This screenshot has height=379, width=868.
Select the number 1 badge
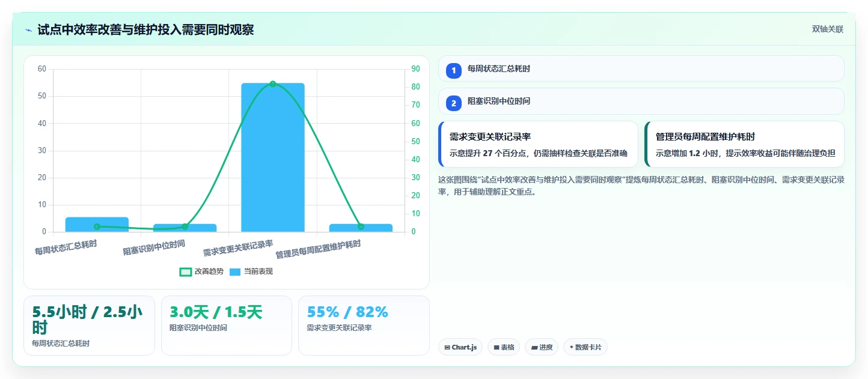tap(454, 70)
